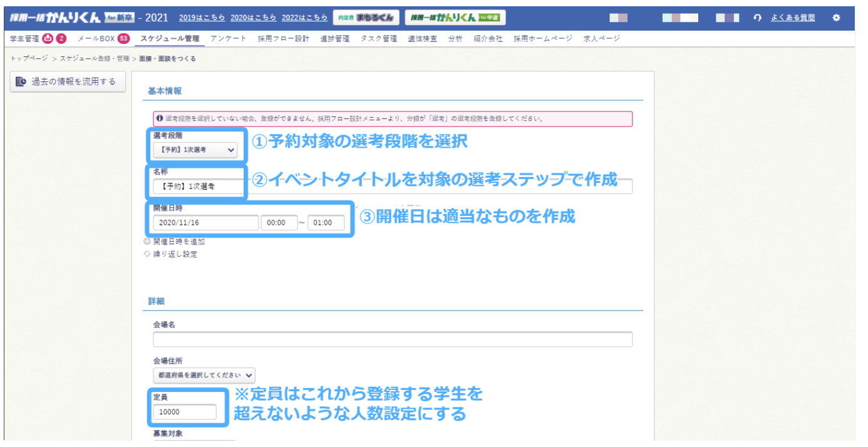Open the 分析 menu item
Viewport: 868px width, 447px height.
point(455,38)
